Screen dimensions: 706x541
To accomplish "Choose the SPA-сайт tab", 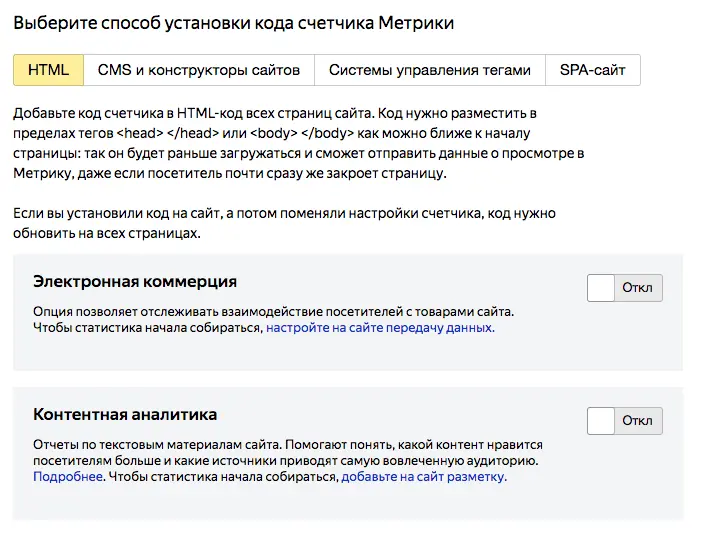I will (x=593, y=70).
